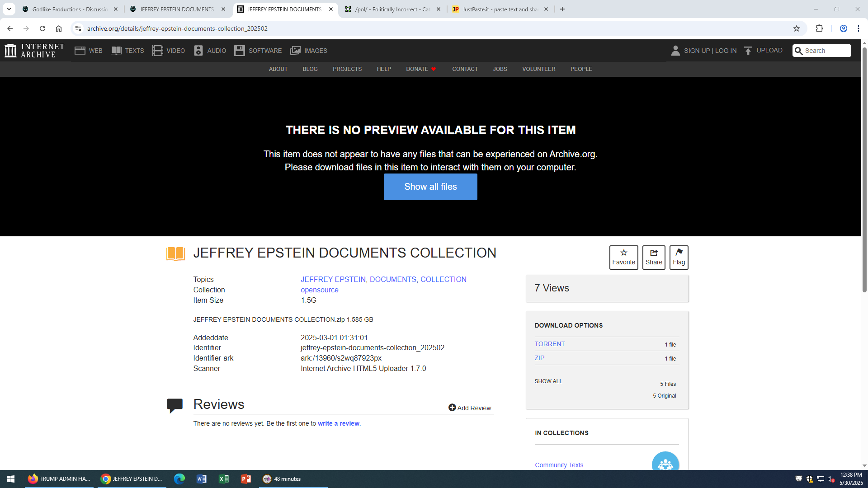Close the JustPaste.it tab
The image size is (868, 488).
pyautogui.click(x=546, y=9)
